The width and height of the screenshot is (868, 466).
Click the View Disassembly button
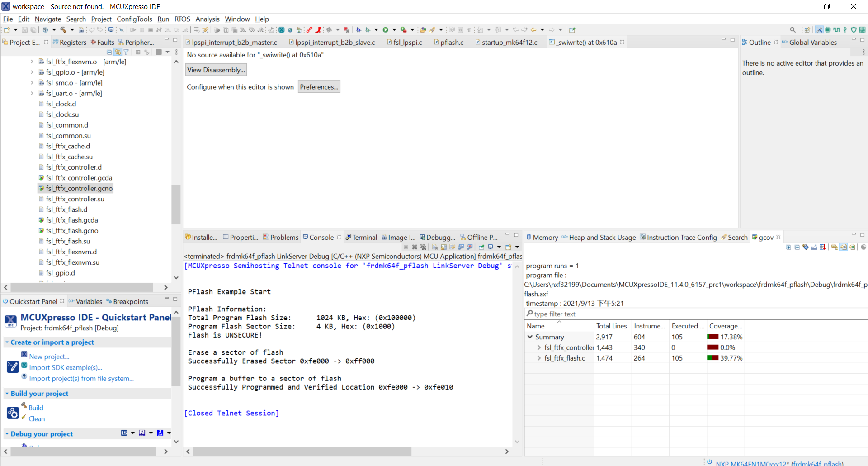point(216,70)
